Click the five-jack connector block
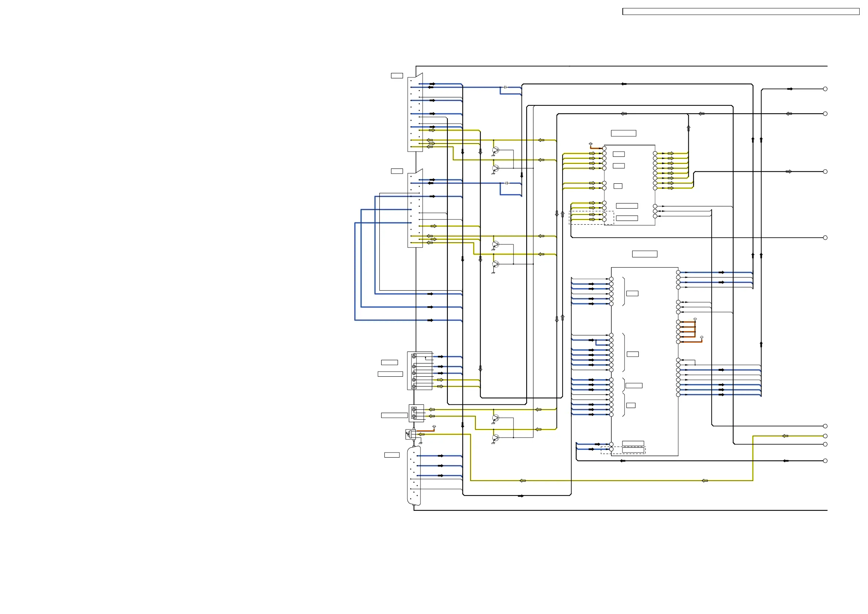Viewport: 868px width, 614px height. [419, 371]
